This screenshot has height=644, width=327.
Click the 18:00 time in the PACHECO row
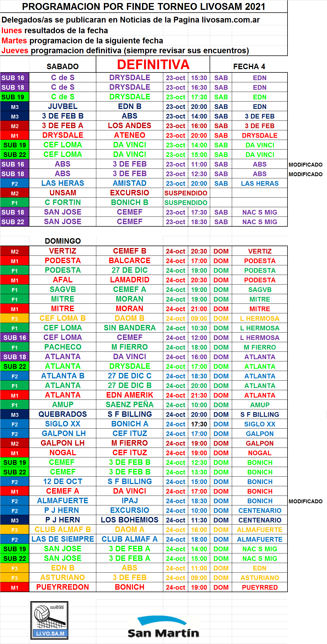click(199, 347)
